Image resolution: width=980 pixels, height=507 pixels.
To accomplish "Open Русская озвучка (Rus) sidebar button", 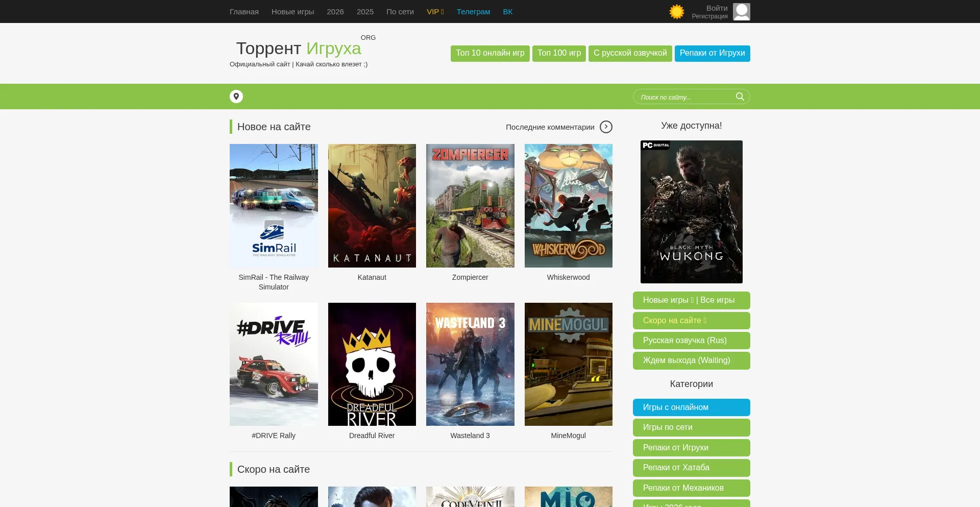I will tap(692, 341).
